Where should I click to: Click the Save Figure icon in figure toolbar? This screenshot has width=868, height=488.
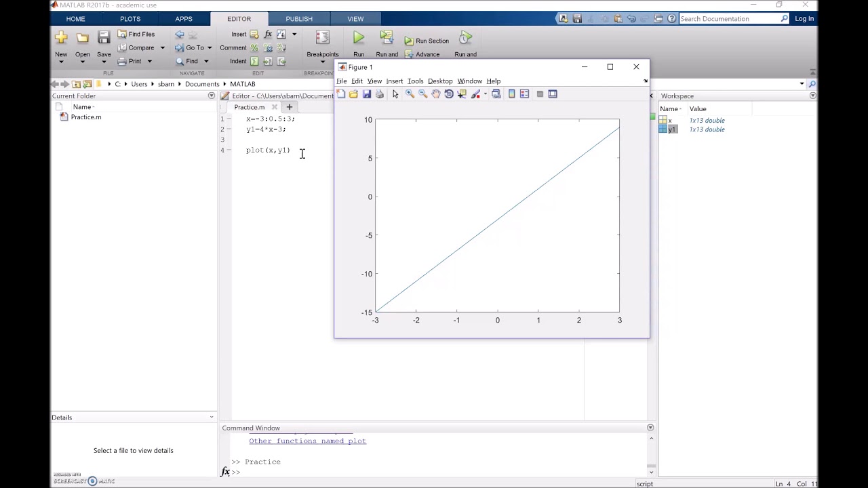367,94
